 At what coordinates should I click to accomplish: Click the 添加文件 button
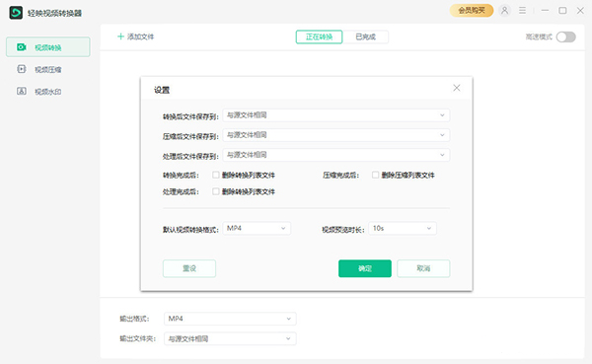136,36
